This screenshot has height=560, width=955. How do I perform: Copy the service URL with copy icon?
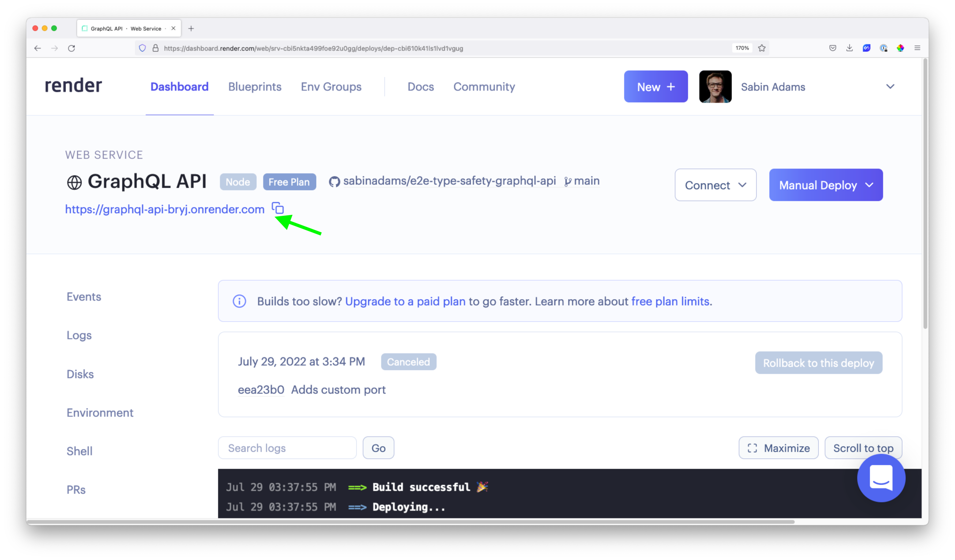point(278,208)
